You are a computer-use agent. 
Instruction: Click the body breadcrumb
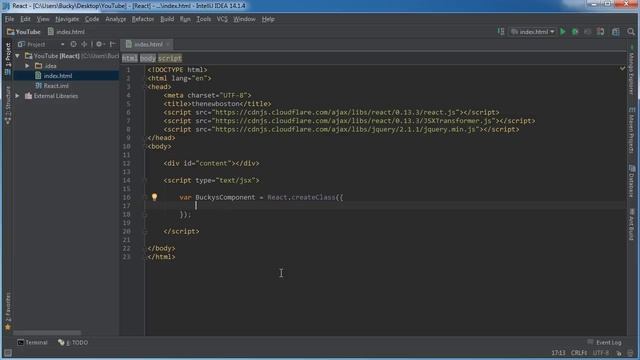click(148, 58)
